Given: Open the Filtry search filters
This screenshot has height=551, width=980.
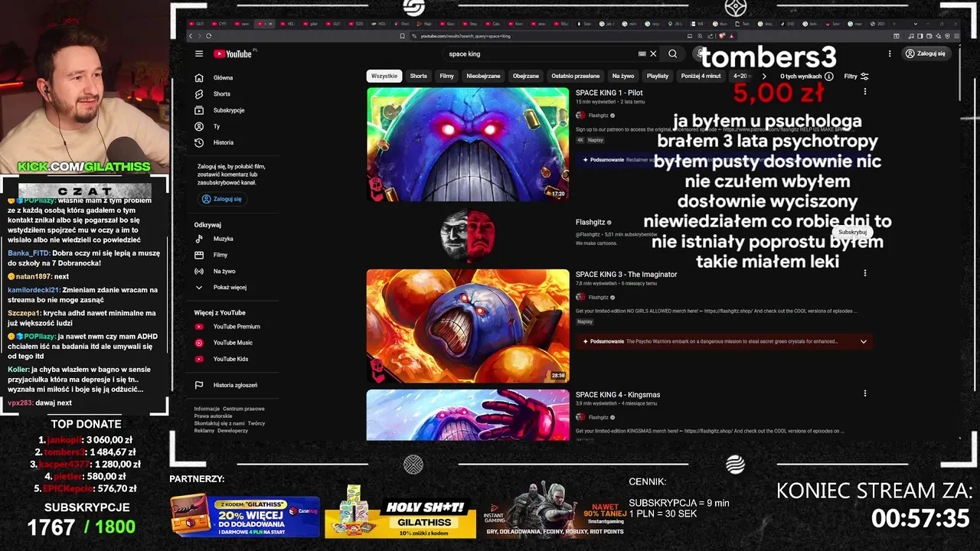Looking at the screenshot, I should pyautogui.click(x=856, y=77).
